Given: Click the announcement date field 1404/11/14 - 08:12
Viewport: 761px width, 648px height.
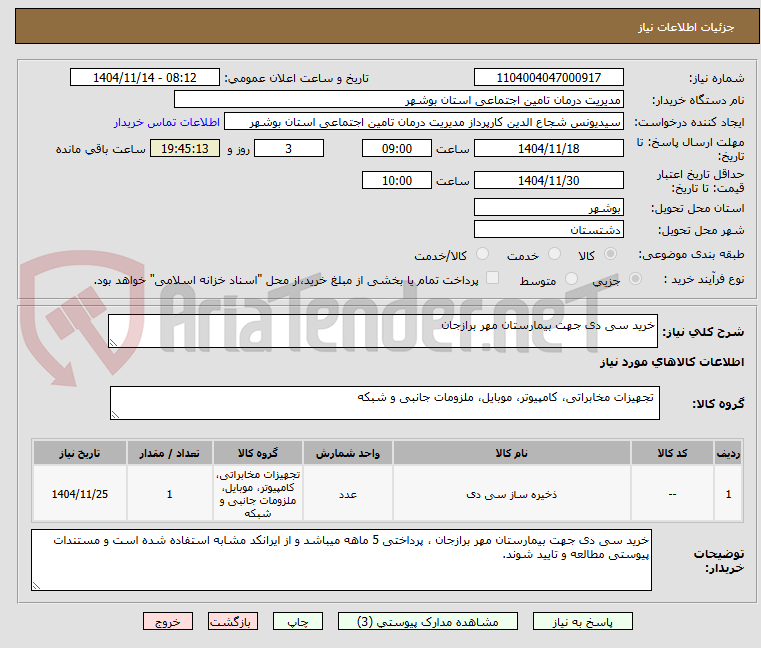Looking at the screenshot, I should tap(145, 78).
